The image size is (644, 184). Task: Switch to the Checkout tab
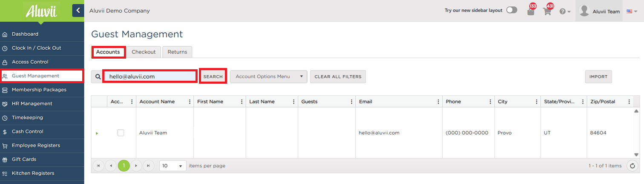coord(144,52)
